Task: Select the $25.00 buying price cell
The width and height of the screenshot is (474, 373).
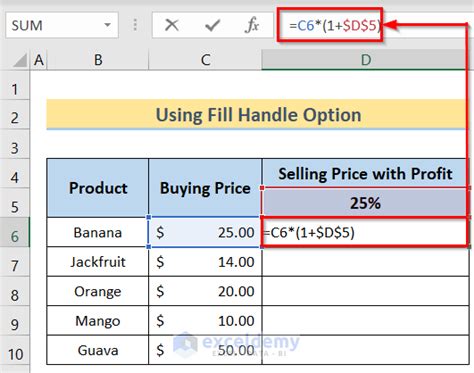Action: tap(205, 232)
